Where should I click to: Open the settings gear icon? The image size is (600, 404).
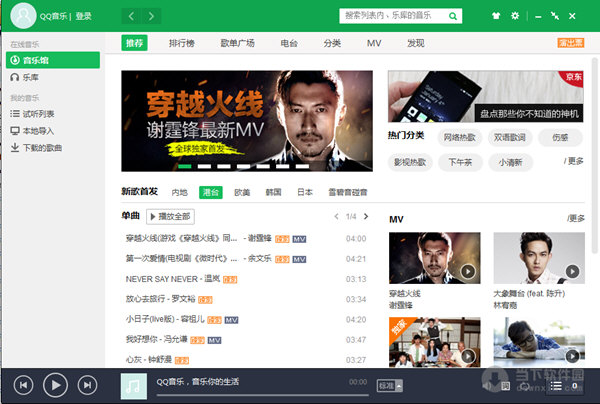point(515,16)
